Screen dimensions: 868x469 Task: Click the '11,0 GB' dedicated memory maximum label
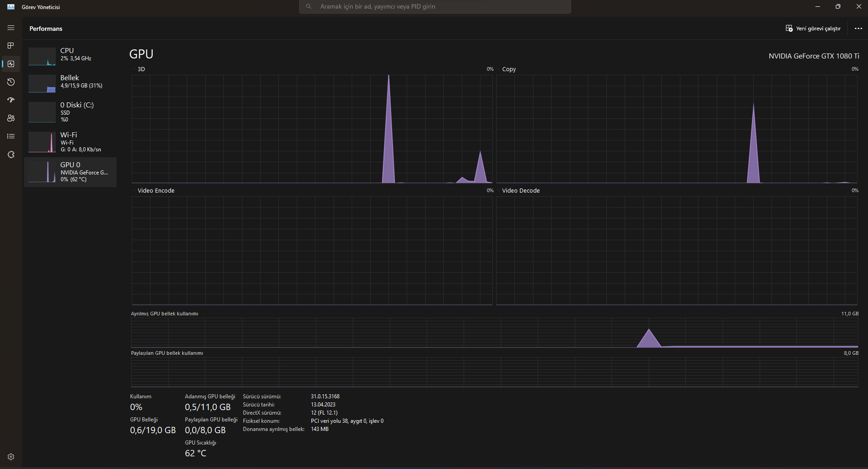850,314
